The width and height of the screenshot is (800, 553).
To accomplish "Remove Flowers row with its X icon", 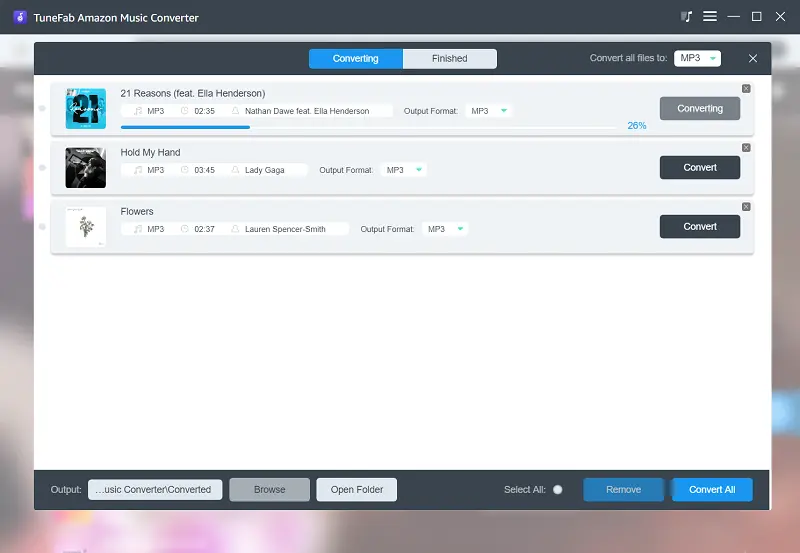I will 746,207.
